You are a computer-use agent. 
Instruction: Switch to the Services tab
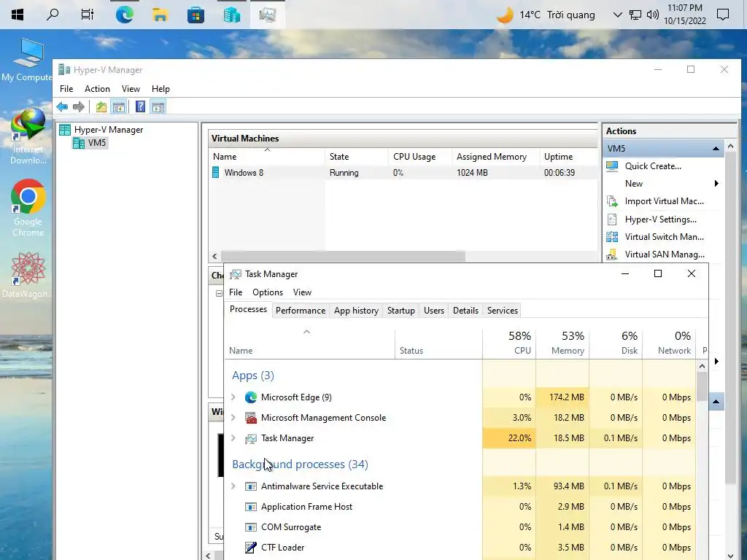503,311
